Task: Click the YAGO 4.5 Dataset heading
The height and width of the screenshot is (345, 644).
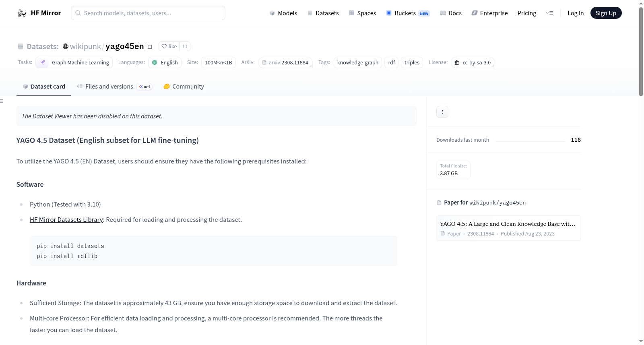Action: click(107, 140)
